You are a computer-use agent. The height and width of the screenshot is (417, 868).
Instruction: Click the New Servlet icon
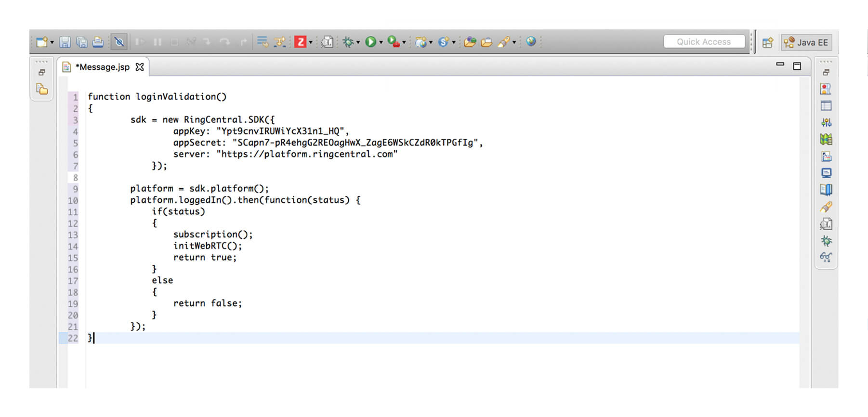(x=444, y=42)
